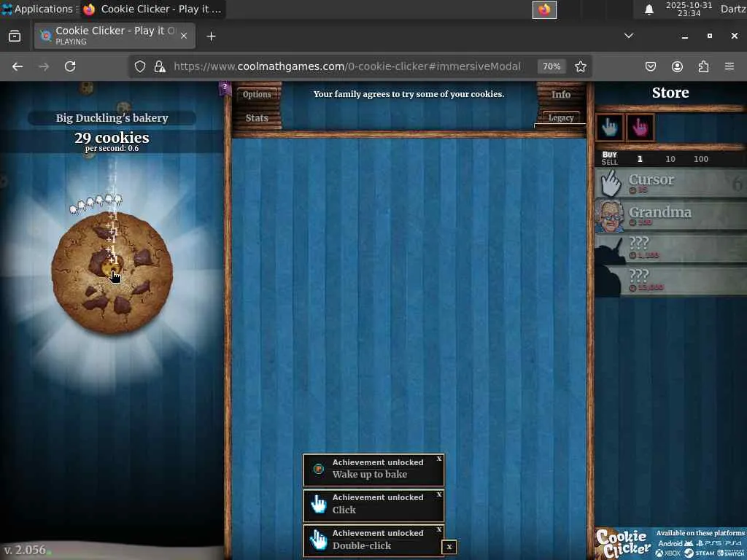Open the Options menu

257,94
